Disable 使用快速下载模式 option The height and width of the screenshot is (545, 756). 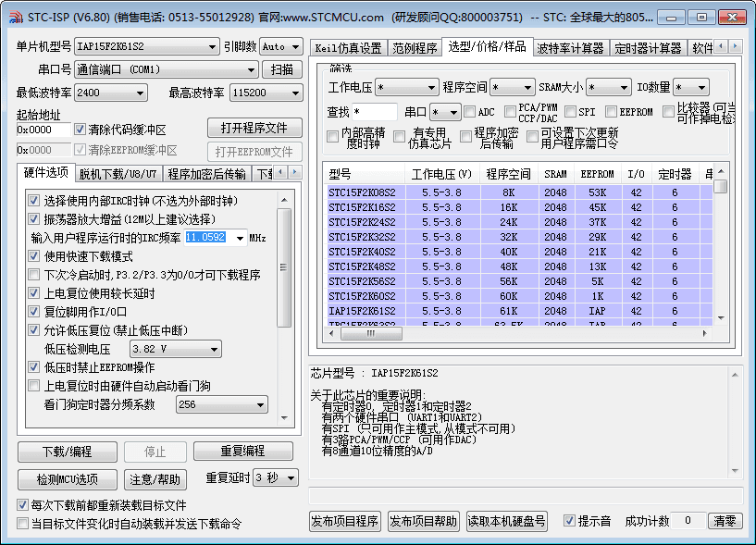[x=33, y=256]
